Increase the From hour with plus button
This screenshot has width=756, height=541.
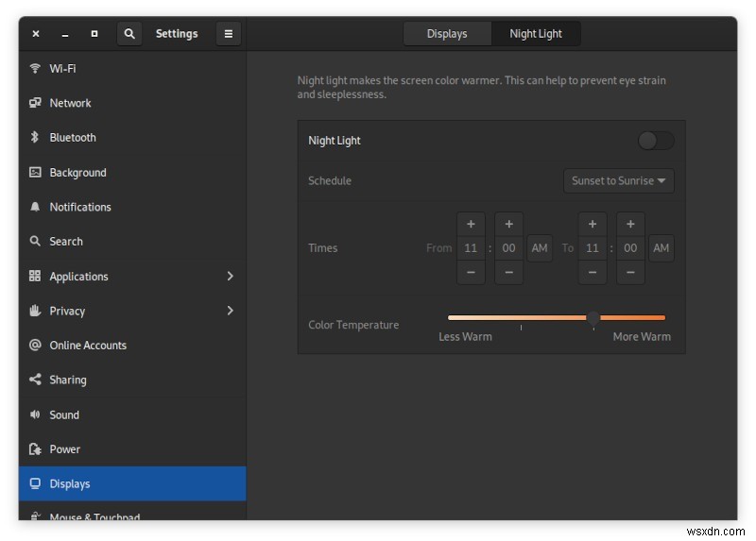click(471, 225)
